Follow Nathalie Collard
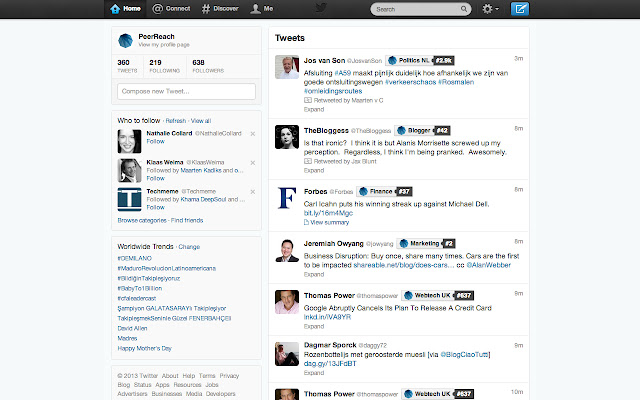This screenshot has width=640, height=400. [x=156, y=141]
